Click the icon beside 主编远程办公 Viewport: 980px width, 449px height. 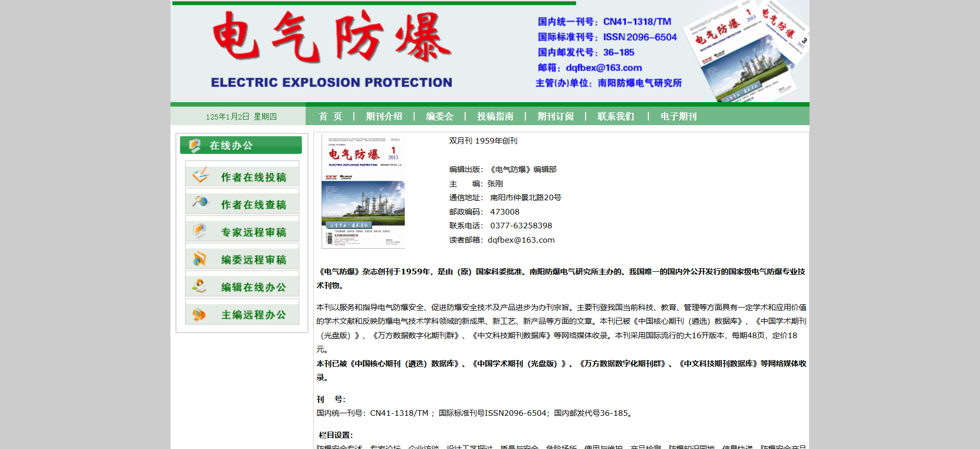click(199, 314)
